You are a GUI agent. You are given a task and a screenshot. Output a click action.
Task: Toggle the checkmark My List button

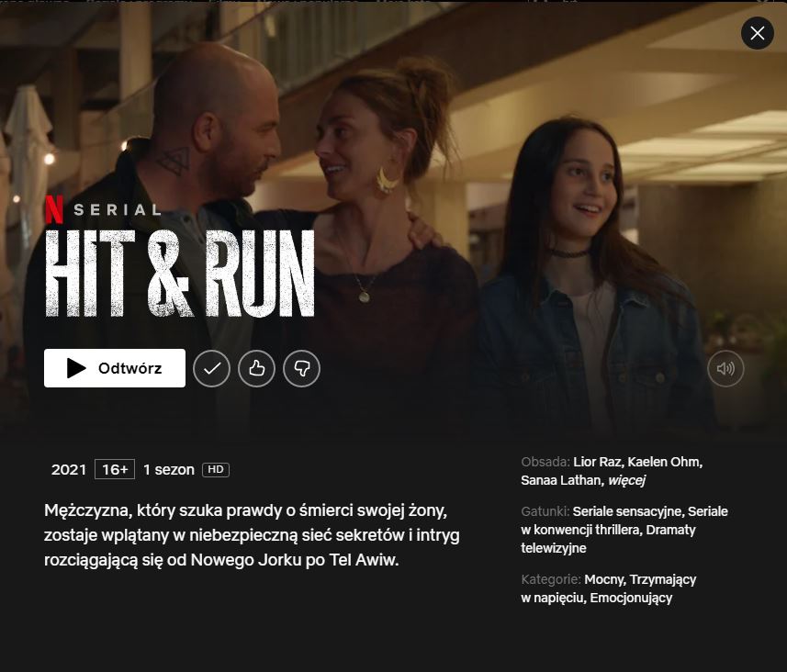click(x=211, y=368)
